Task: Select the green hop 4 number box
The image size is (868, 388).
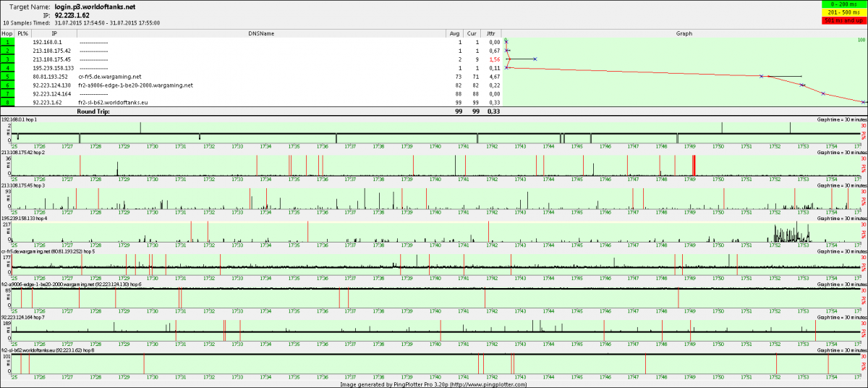Action: click(x=7, y=68)
